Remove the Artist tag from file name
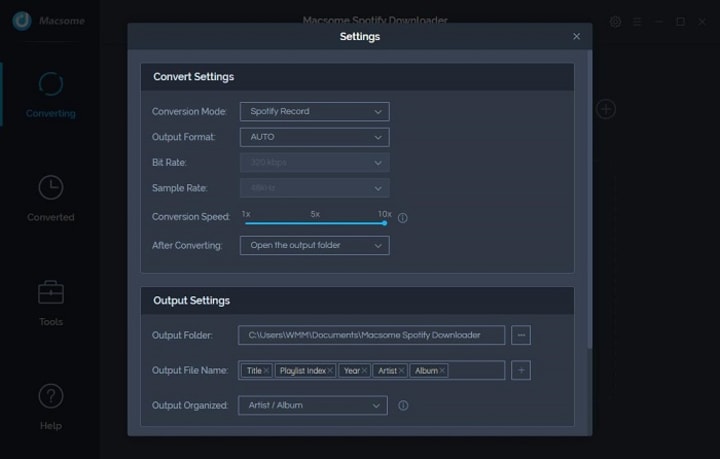The height and width of the screenshot is (459, 720). point(402,370)
